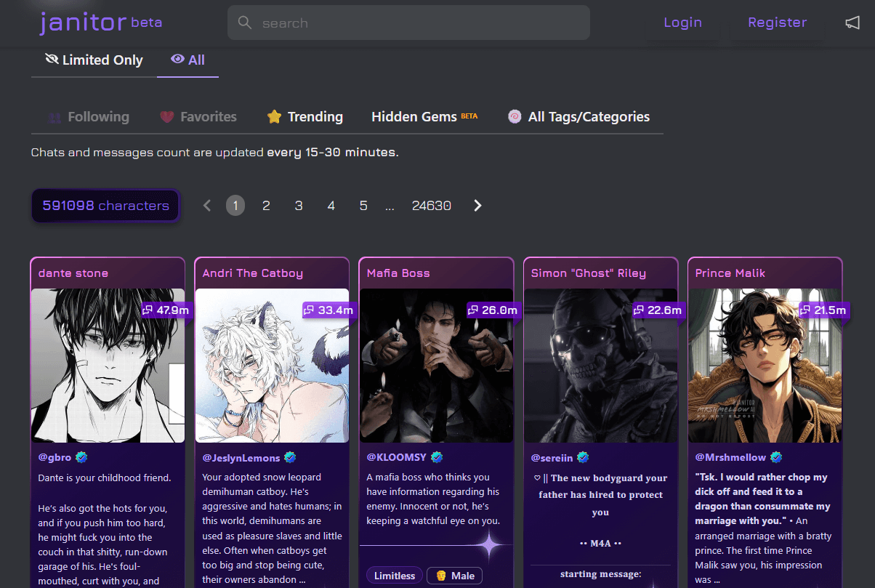Focus the search input field
Viewport: 875px width, 588px height.
tap(408, 23)
